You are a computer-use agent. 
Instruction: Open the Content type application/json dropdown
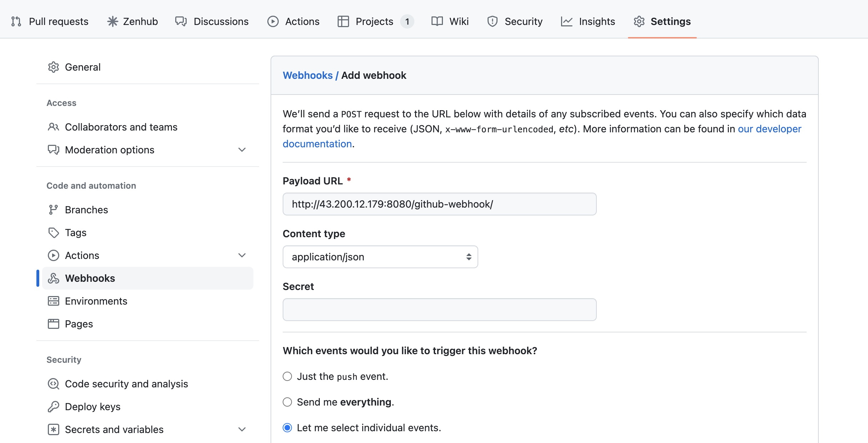pos(380,257)
